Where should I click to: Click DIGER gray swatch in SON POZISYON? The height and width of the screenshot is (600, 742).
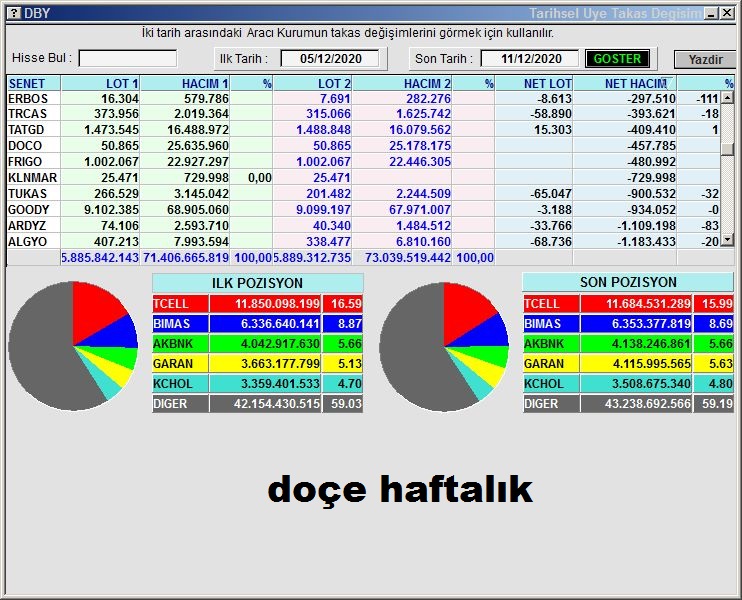[551, 404]
